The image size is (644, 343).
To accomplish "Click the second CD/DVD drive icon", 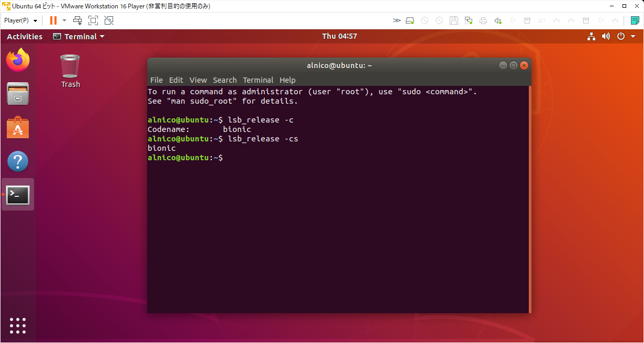I will click(439, 20).
